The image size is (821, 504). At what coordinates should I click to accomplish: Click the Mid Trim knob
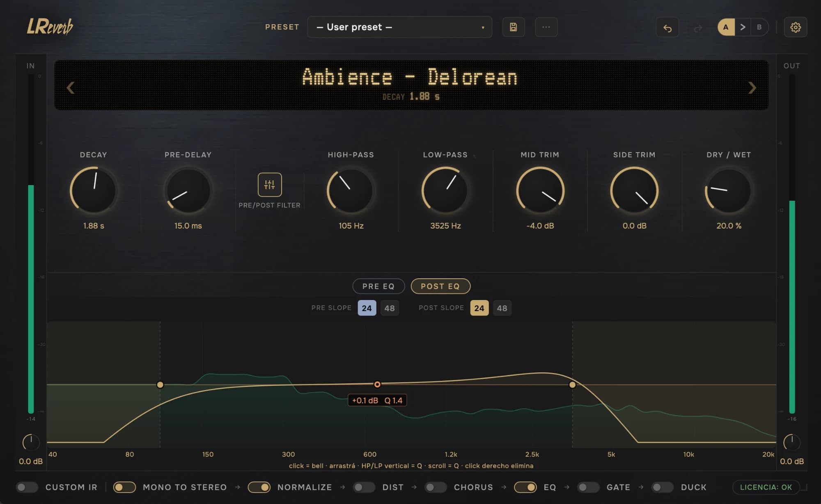pos(540,190)
